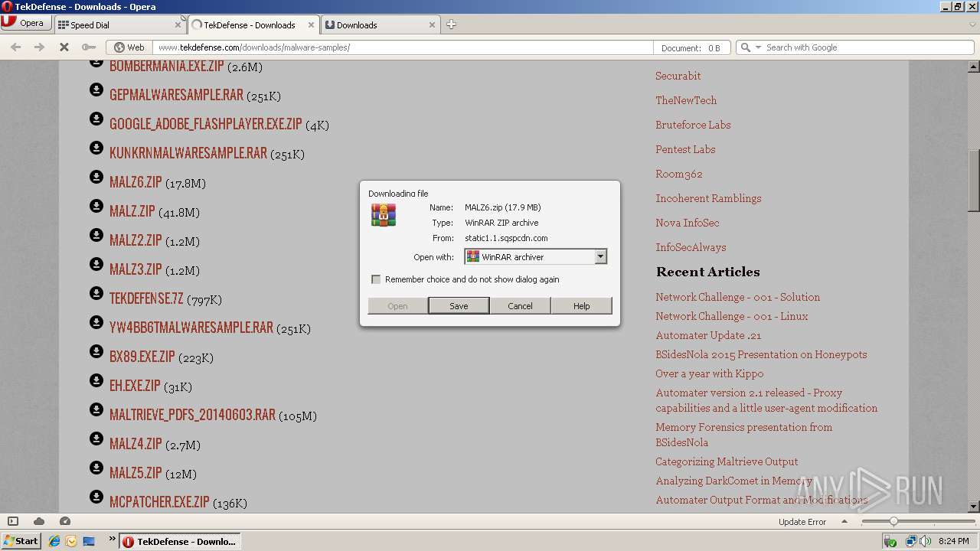Click the download icon beside MALZ3.ZIP

(96, 264)
